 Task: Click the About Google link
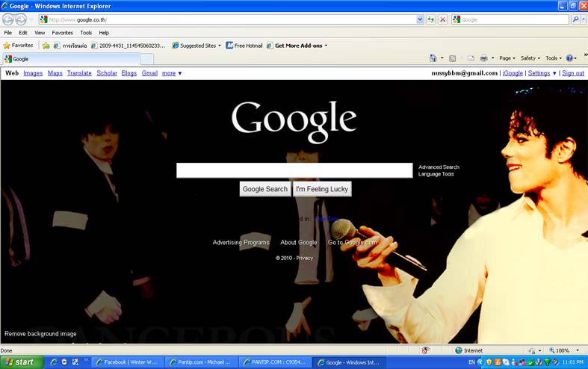pos(299,242)
